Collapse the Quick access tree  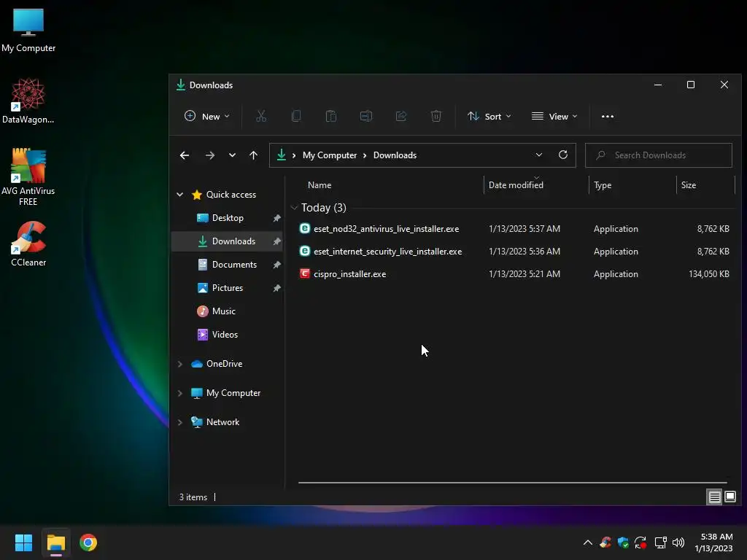click(x=180, y=194)
